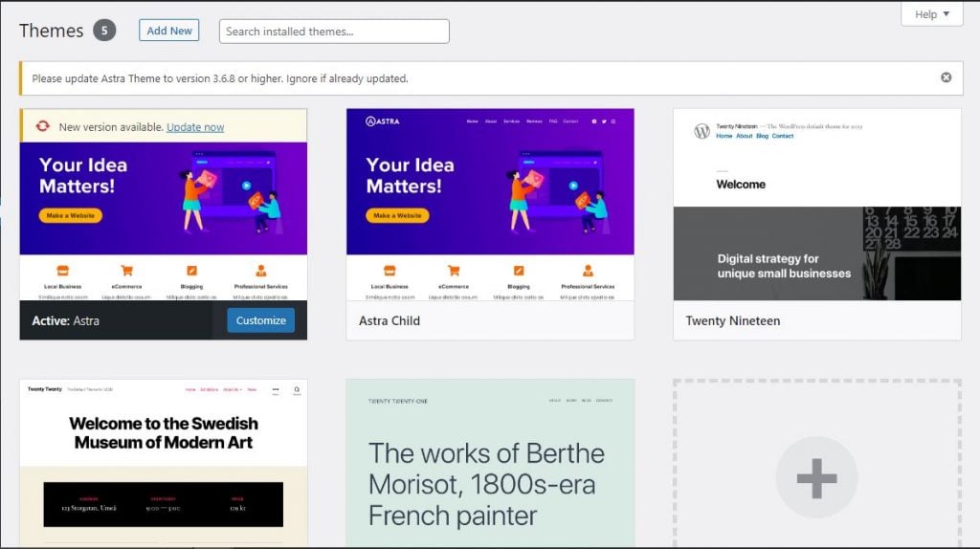Viewport: 980px width, 549px height.
Task: Customize the active Astra theme
Action: click(x=260, y=320)
